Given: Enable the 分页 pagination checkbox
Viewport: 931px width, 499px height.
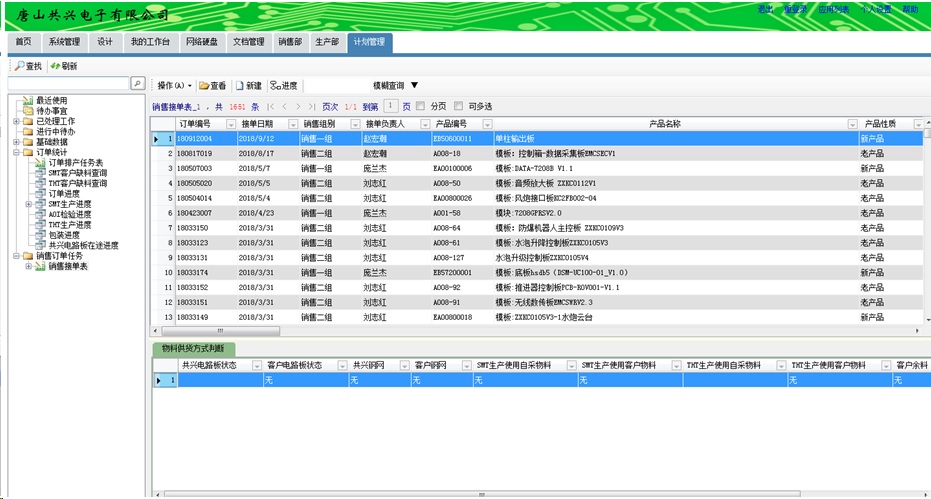Looking at the screenshot, I should pyautogui.click(x=420, y=106).
